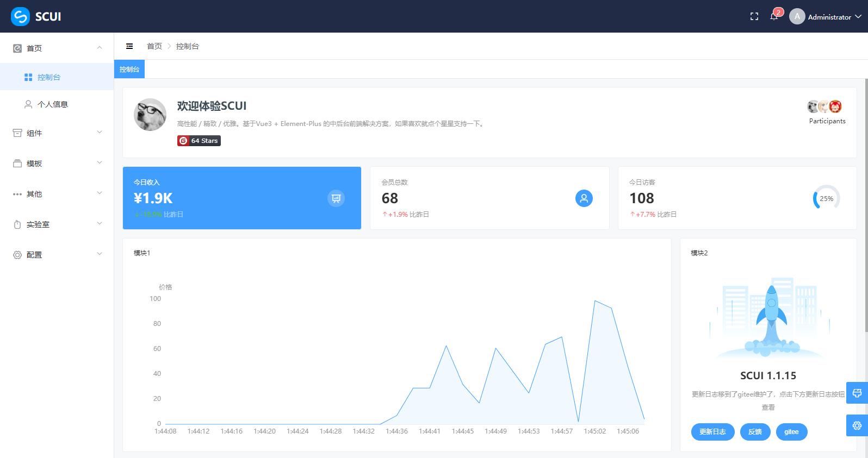Switch to the 控制台 tab
The image size is (868, 458).
(129, 70)
